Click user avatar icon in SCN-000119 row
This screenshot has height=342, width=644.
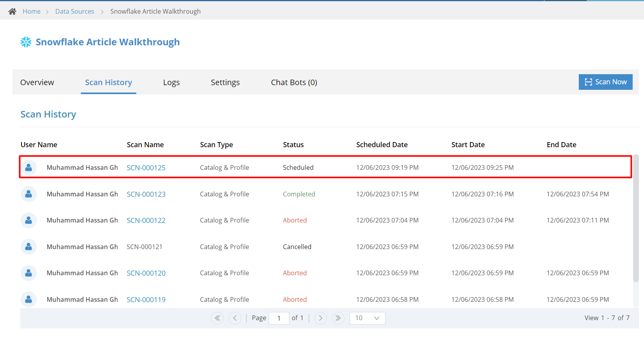point(29,299)
